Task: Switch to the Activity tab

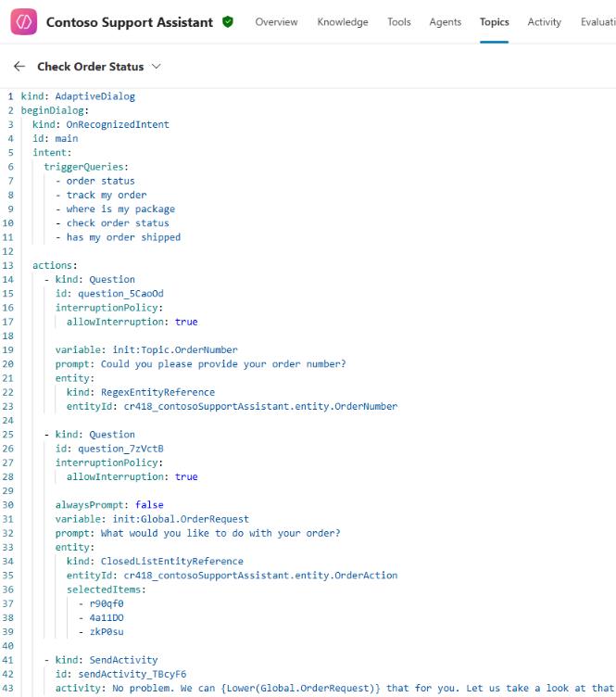Action: 544,22
